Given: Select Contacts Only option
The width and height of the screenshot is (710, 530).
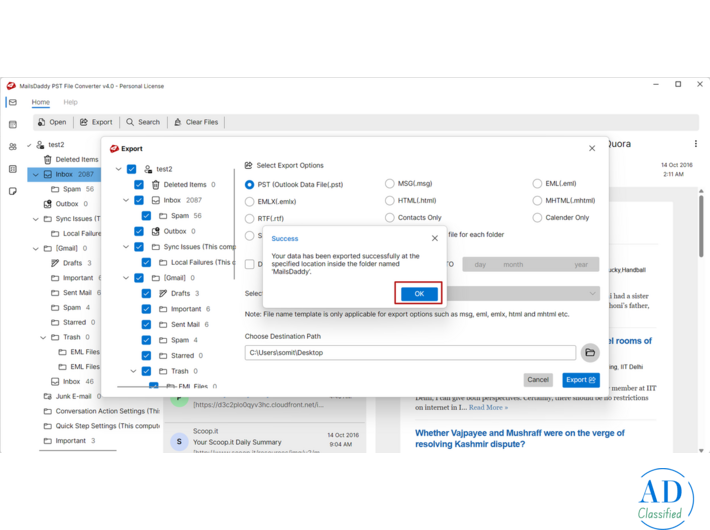Looking at the screenshot, I should pyautogui.click(x=389, y=217).
